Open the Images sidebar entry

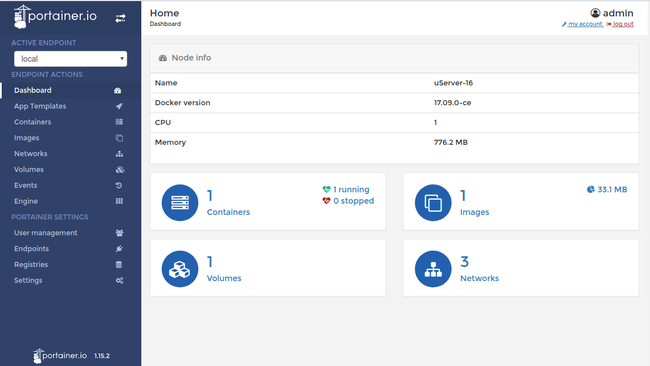(x=27, y=138)
